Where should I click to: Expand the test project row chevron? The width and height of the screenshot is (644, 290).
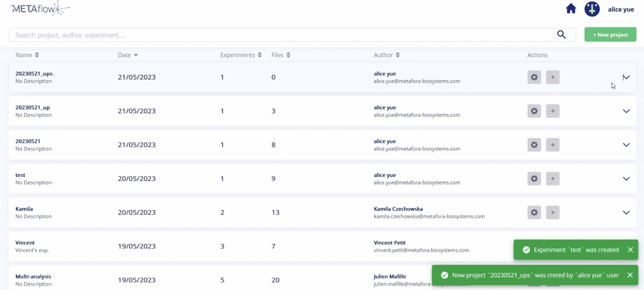pyautogui.click(x=626, y=179)
